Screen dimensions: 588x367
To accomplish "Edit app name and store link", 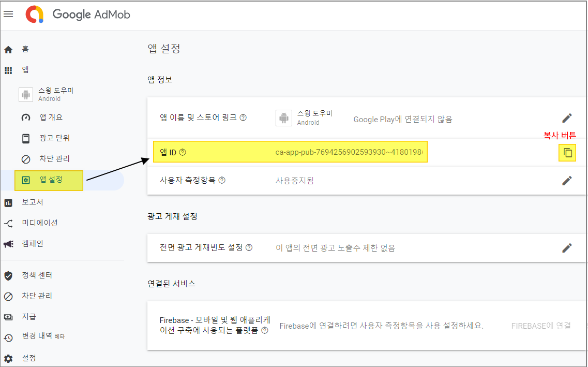I will pyautogui.click(x=567, y=118).
